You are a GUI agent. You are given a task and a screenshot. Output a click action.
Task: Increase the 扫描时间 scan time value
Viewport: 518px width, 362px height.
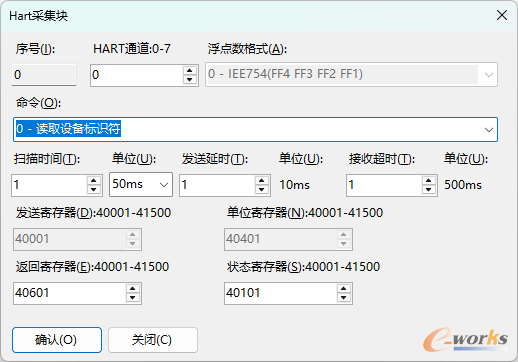click(x=94, y=180)
